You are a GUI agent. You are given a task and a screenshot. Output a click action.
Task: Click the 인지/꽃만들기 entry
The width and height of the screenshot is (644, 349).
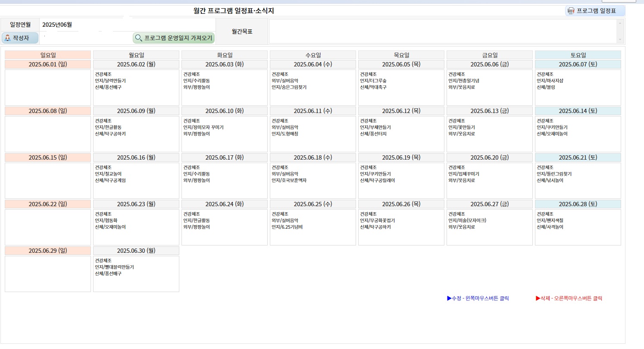pyautogui.click(x=462, y=127)
